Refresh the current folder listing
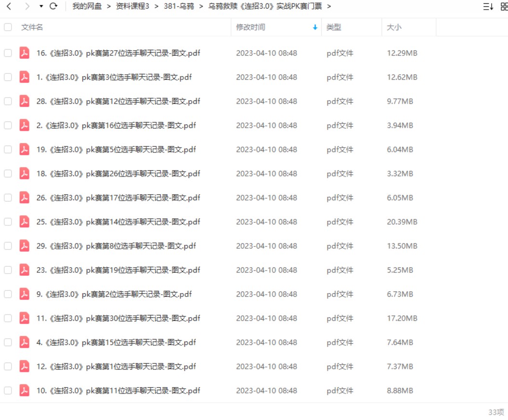508x420 pixels. [x=54, y=6]
